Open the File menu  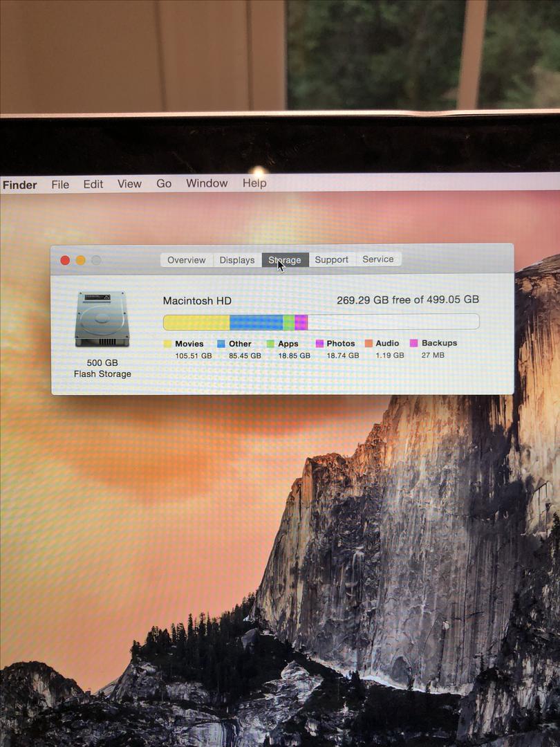(60, 185)
